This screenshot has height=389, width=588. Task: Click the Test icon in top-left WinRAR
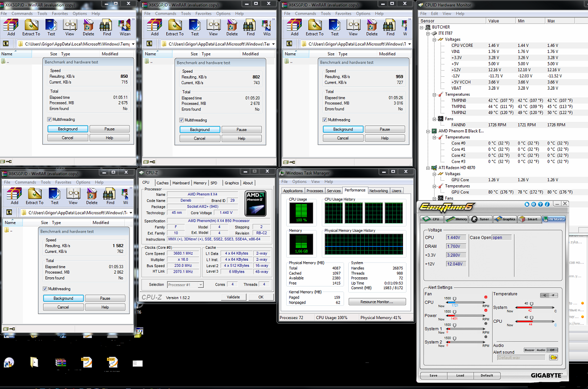(51, 27)
